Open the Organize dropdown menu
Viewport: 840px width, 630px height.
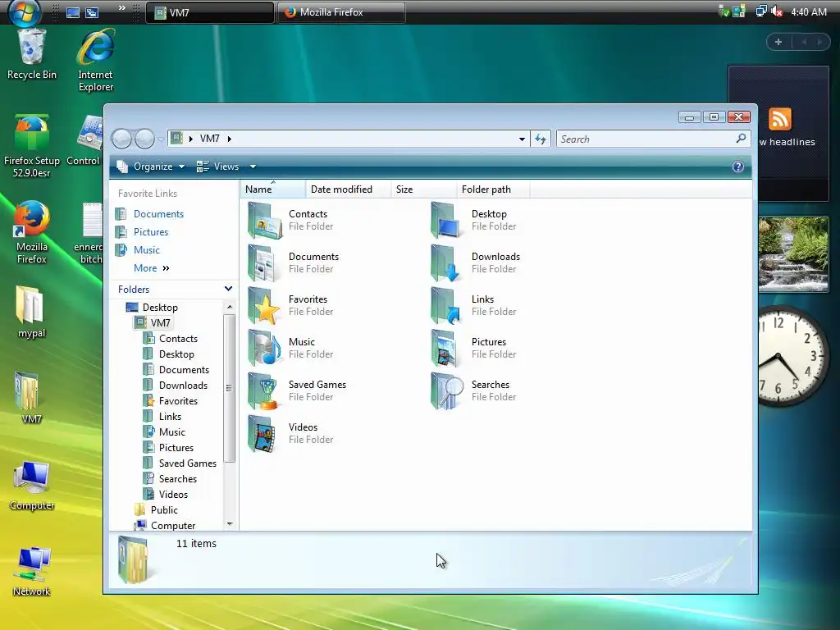152,167
